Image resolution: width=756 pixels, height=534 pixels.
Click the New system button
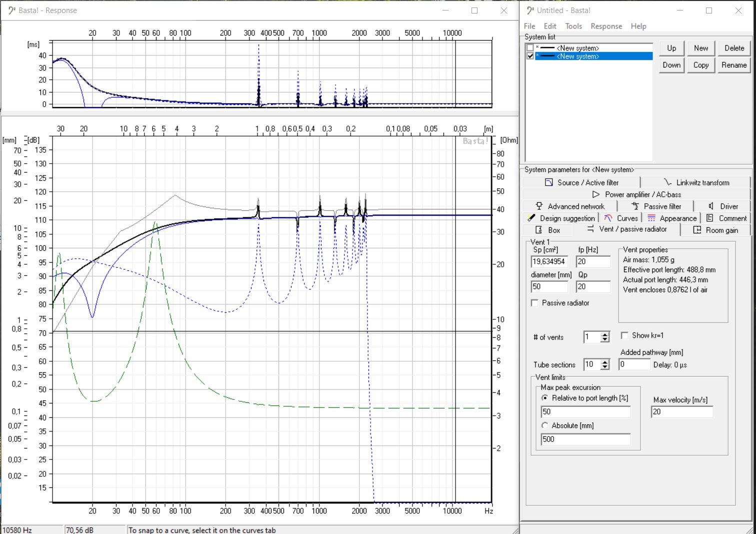[x=701, y=48]
